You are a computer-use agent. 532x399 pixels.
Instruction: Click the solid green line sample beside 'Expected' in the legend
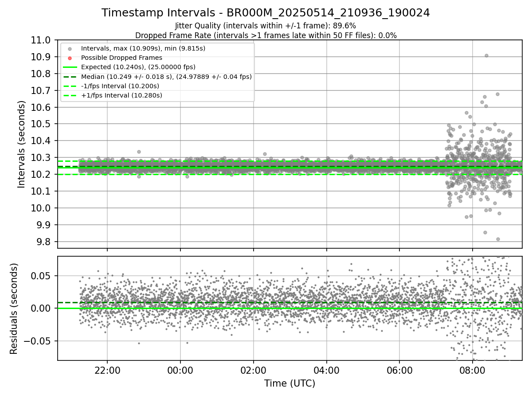[70, 67]
